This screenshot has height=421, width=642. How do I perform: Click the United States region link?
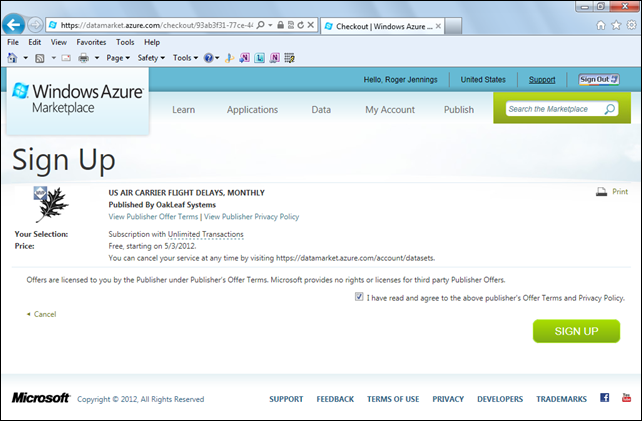483,80
